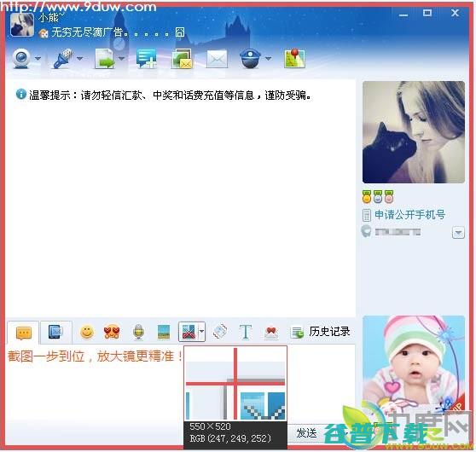Expand the video call options arrow
Viewport: 476px width, 452px height.
tap(38, 58)
